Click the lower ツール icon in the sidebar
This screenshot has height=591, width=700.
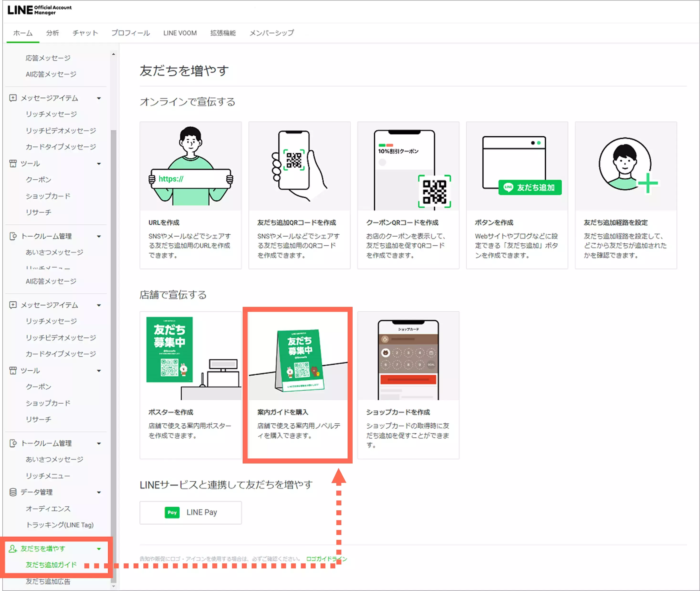pos(13,371)
